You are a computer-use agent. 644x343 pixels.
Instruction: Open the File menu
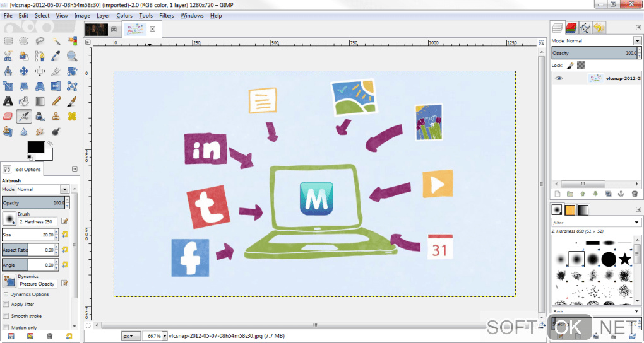8,16
